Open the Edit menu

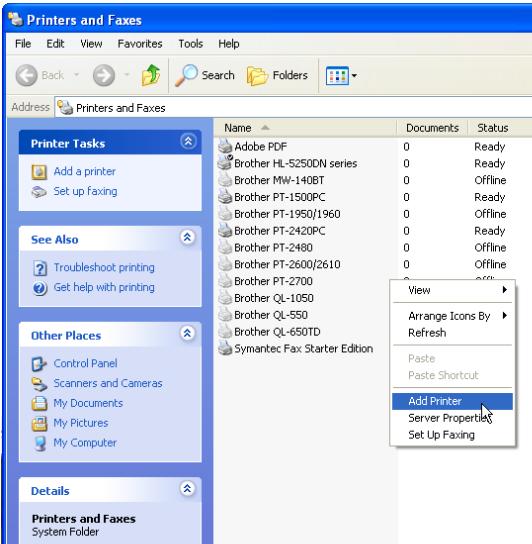55,44
